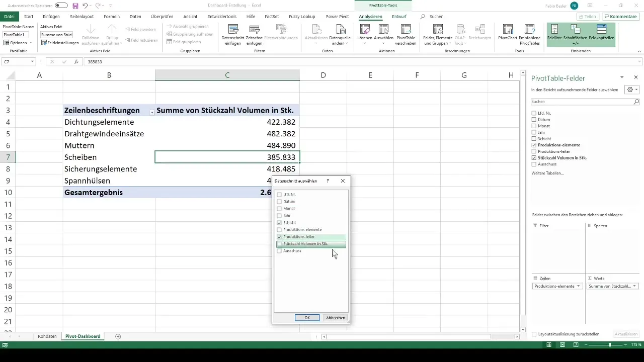Click the Drillup ausführen icon
The width and height of the screenshot is (644, 362).
point(112,35)
